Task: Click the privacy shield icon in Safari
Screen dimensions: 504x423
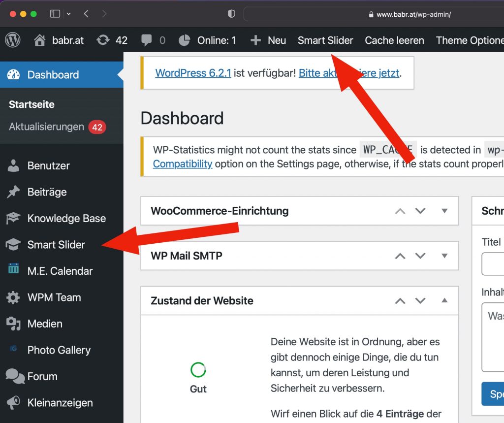Action: click(231, 14)
